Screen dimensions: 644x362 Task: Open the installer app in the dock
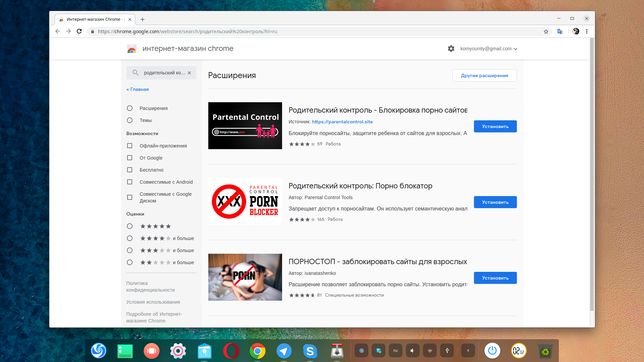(337, 351)
